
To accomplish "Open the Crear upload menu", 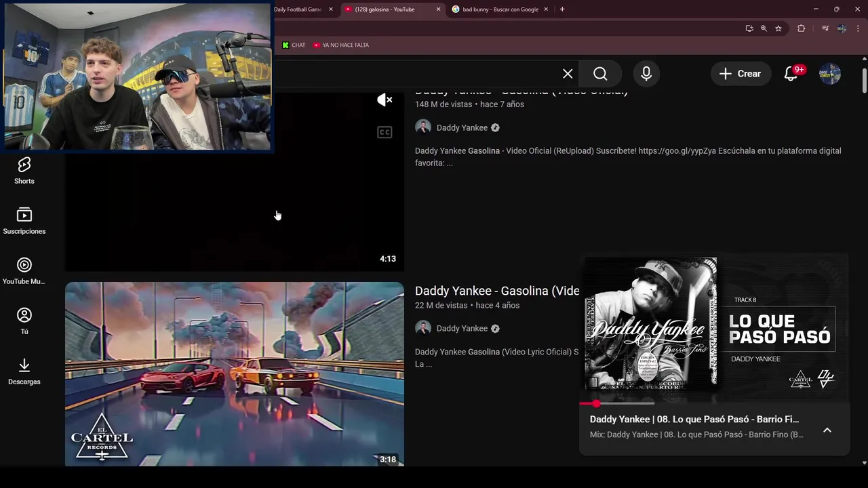I will coord(741,74).
